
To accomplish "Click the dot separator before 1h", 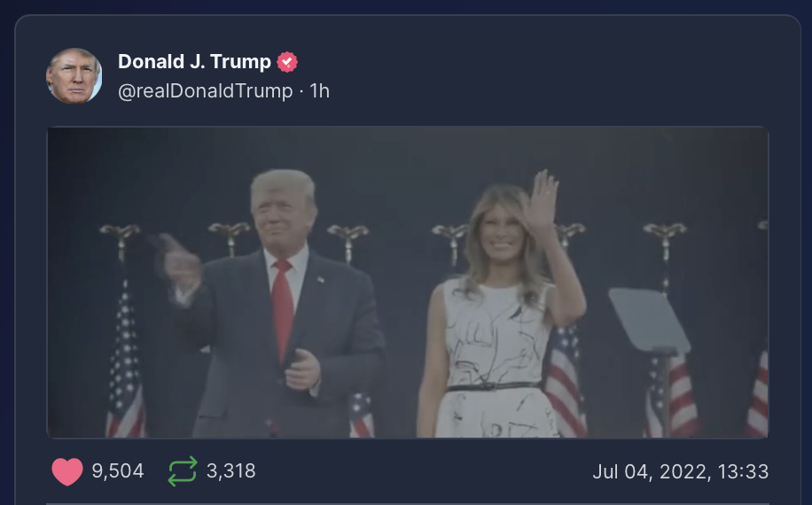I will click(301, 91).
